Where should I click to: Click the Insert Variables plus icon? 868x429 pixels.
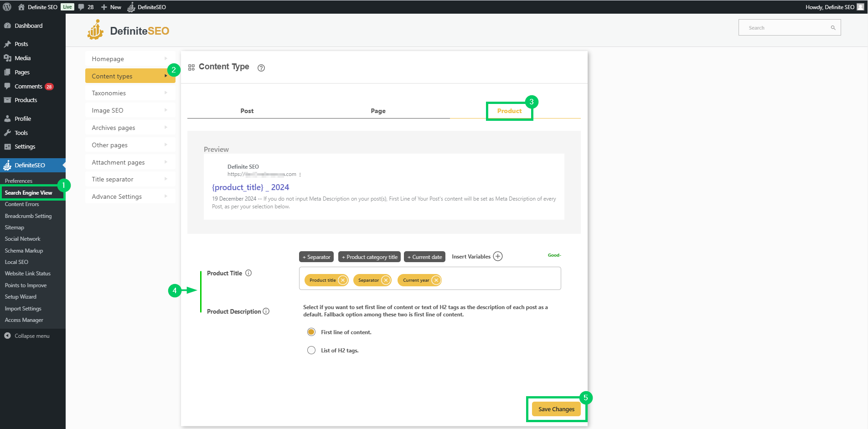(498, 256)
